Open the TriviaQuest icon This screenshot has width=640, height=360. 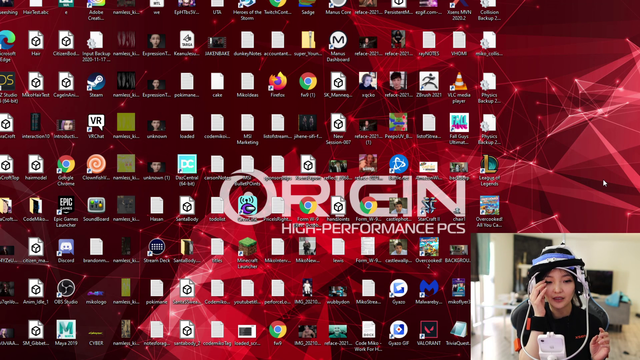click(459, 329)
